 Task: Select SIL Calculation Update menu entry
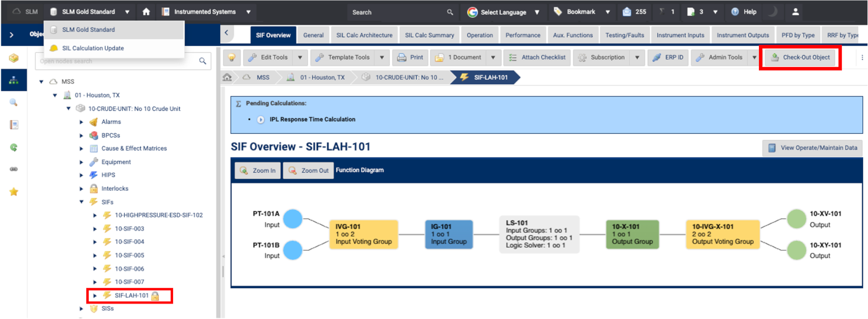pos(93,48)
